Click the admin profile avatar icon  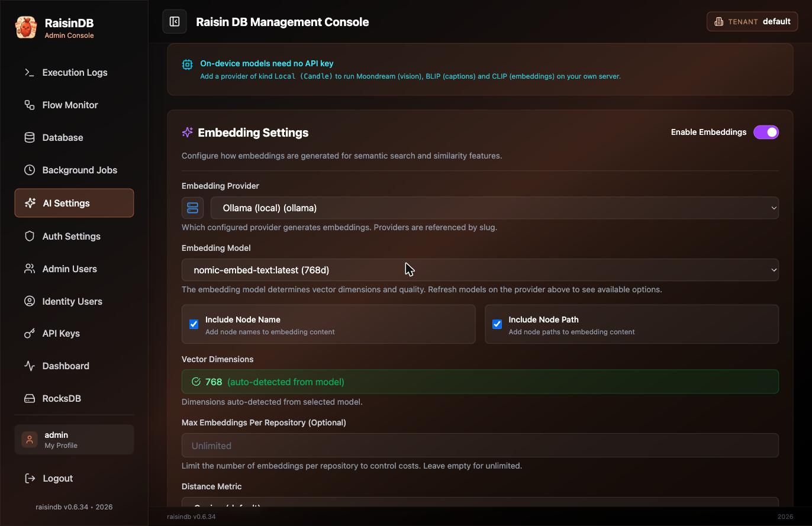point(29,440)
